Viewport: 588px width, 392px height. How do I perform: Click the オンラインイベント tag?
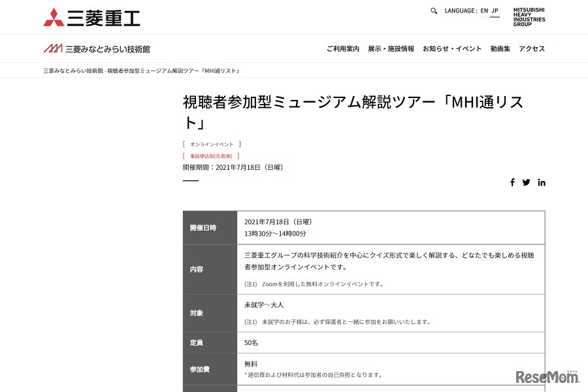212,144
